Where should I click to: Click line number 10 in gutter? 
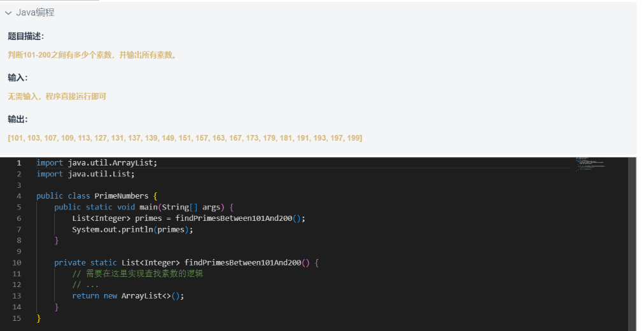[17, 263]
